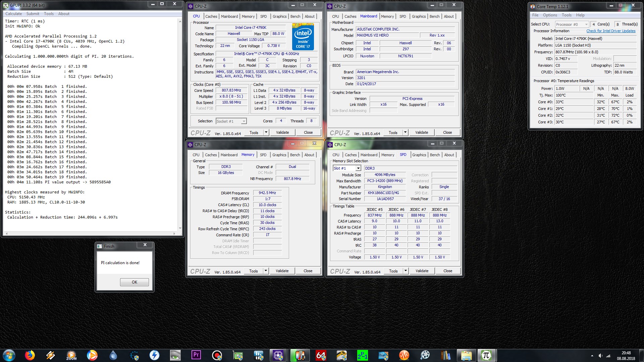Screen dimensions: 644x362
Task: Click the MAXIMUS VII HERO model field
Action: click(x=387, y=36)
